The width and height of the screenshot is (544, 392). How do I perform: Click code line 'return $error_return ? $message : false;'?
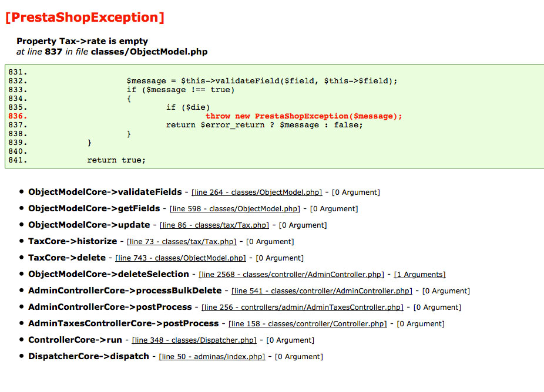264,125
